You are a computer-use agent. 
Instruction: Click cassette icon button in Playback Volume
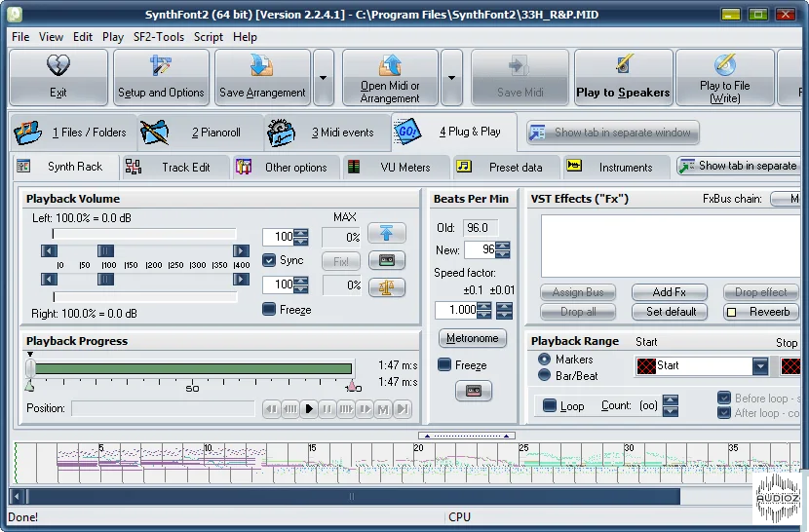(x=386, y=260)
